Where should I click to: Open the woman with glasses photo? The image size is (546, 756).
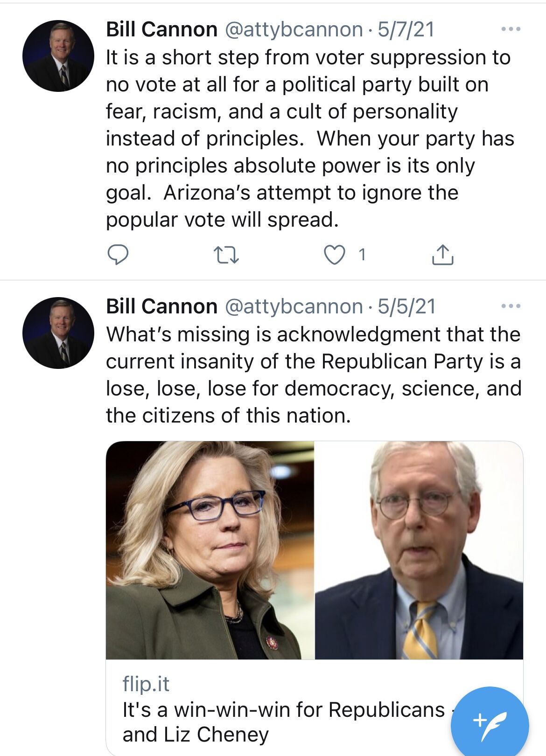pyautogui.click(x=210, y=550)
